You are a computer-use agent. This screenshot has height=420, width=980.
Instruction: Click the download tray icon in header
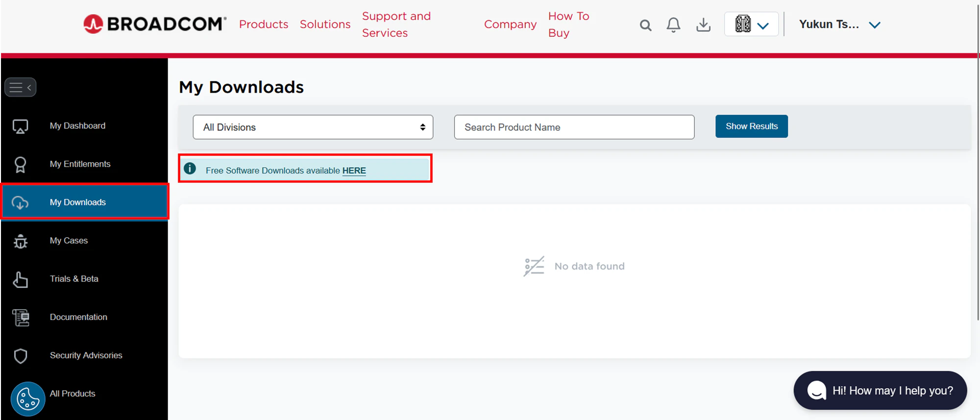703,25
